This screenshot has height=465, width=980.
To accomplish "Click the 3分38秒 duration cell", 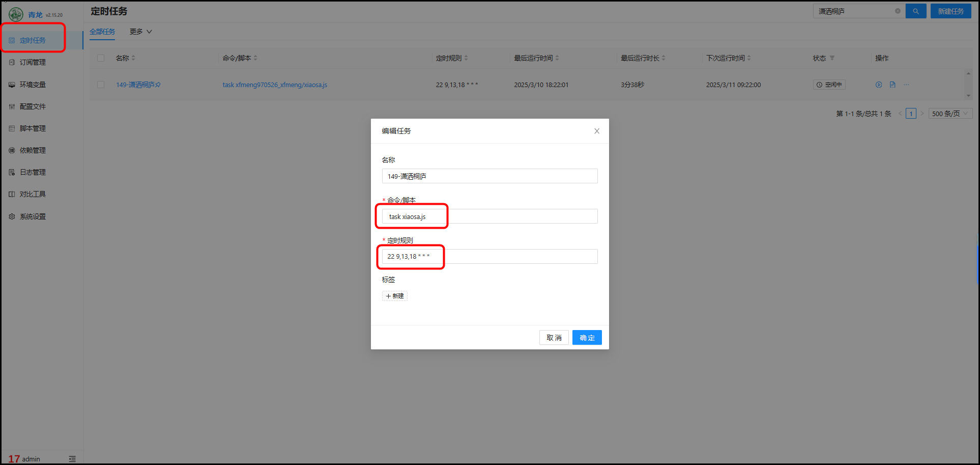I will (x=632, y=85).
